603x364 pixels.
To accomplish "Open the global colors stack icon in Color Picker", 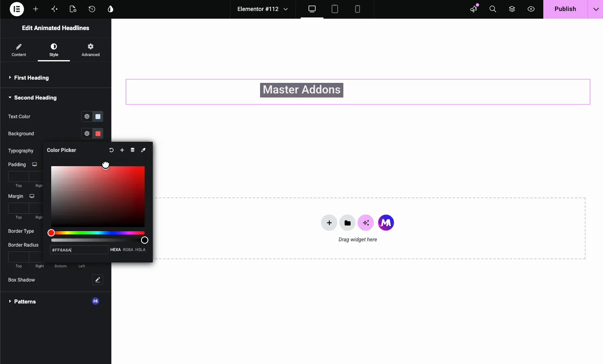I will tap(132, 150).
